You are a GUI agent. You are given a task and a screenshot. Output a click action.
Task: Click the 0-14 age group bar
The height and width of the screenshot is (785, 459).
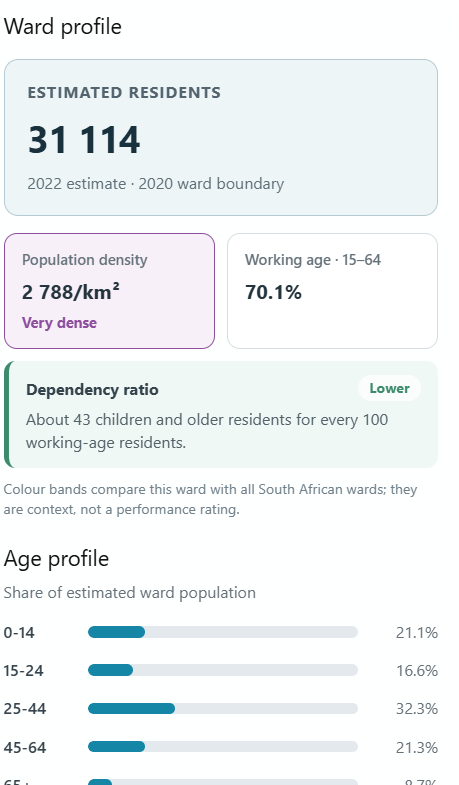click(223, 632)
